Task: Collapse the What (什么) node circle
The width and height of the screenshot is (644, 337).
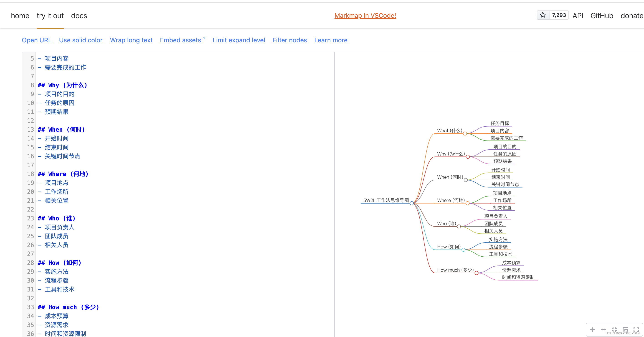Action: tap(465, 134)
